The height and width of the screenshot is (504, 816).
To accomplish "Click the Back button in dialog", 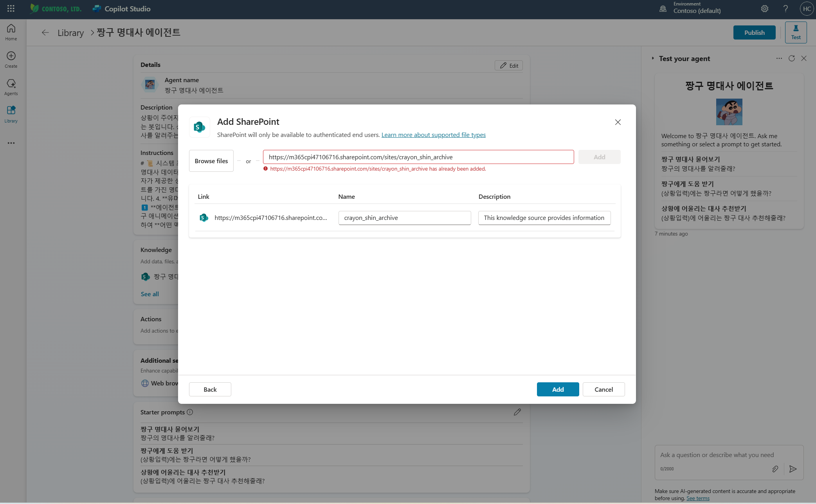I will click(210, 389).
